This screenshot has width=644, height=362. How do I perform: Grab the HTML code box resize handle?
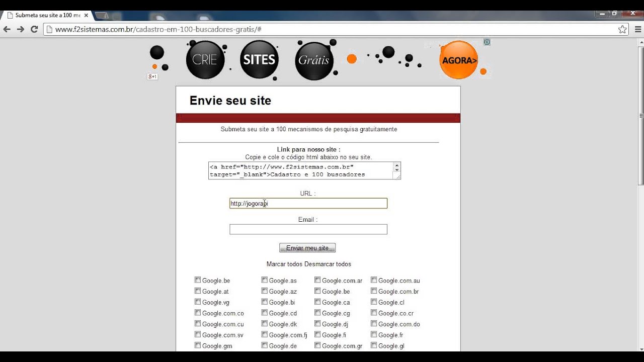pyautogui.click(x=397, y=176)
